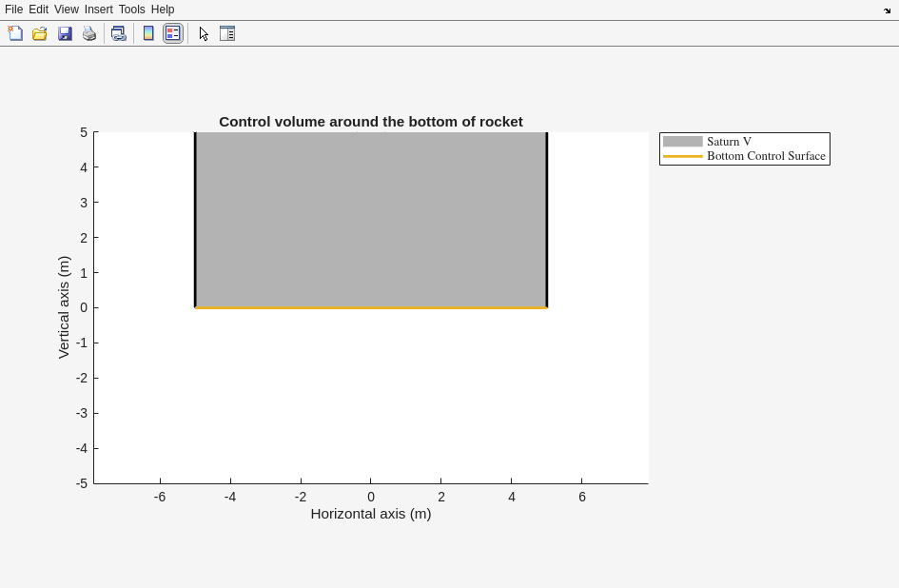Screen dimensions: 899x588
Task: Select the Horizontal axis (m) label
Action: tap(370, 514)
